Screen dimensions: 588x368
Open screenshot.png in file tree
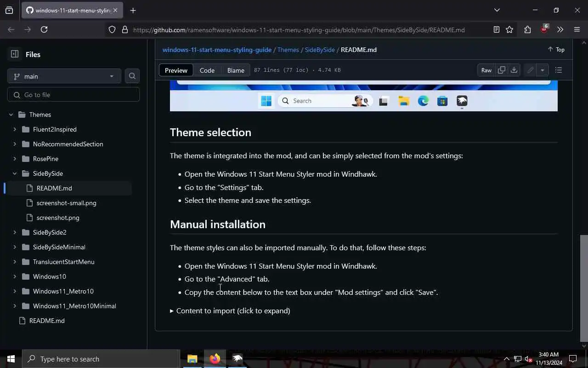tap(58, 218)
